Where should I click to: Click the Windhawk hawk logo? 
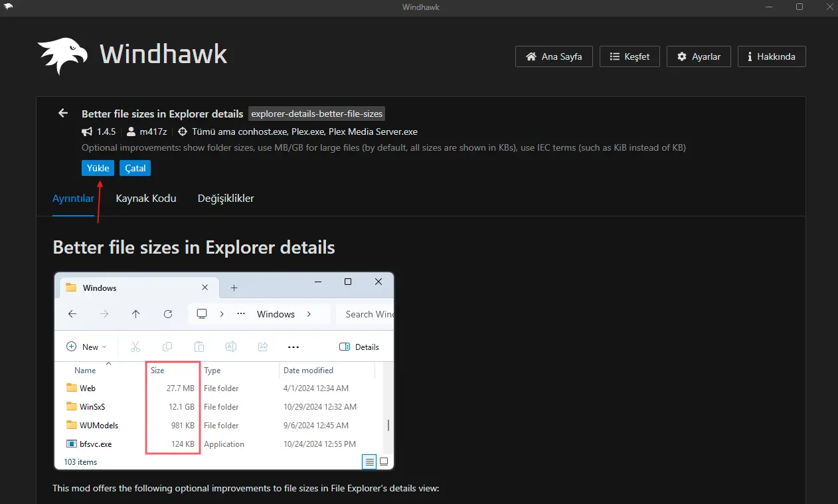tap(62, 56)
